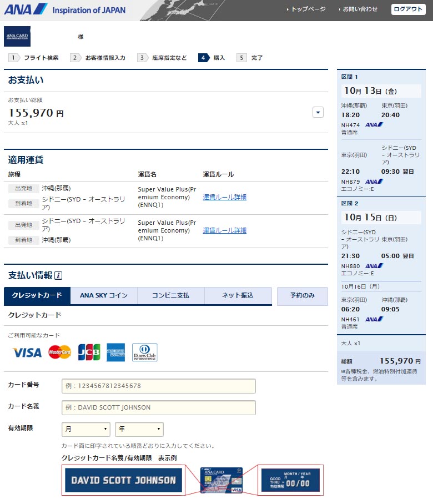The image size is (433, 504).
Task: Click the ANA Card badge icon
Action: point(17,36)
